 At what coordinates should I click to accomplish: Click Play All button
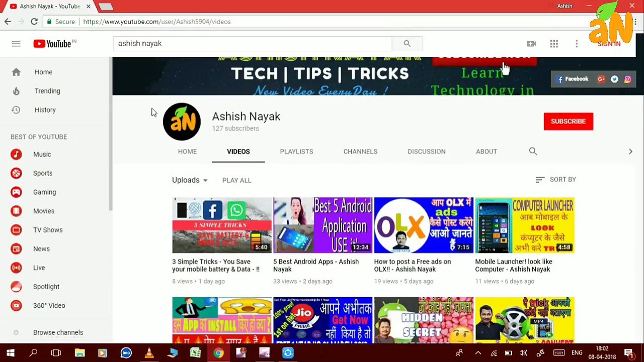pos(236,180)
